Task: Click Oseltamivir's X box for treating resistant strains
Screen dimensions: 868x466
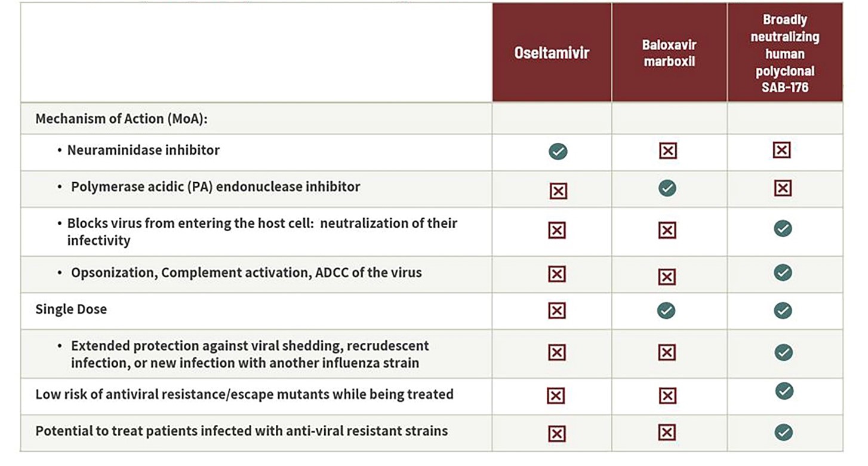Action: click(556, 434)
